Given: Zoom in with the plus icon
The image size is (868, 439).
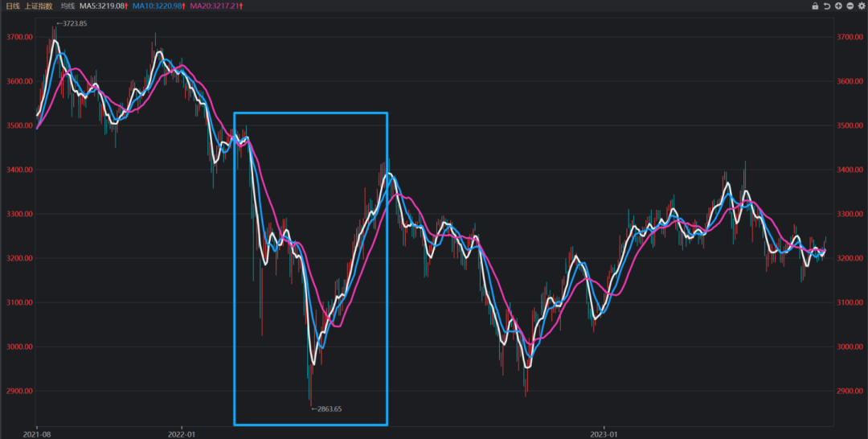Looking at the screenshot, I should 838,6.
